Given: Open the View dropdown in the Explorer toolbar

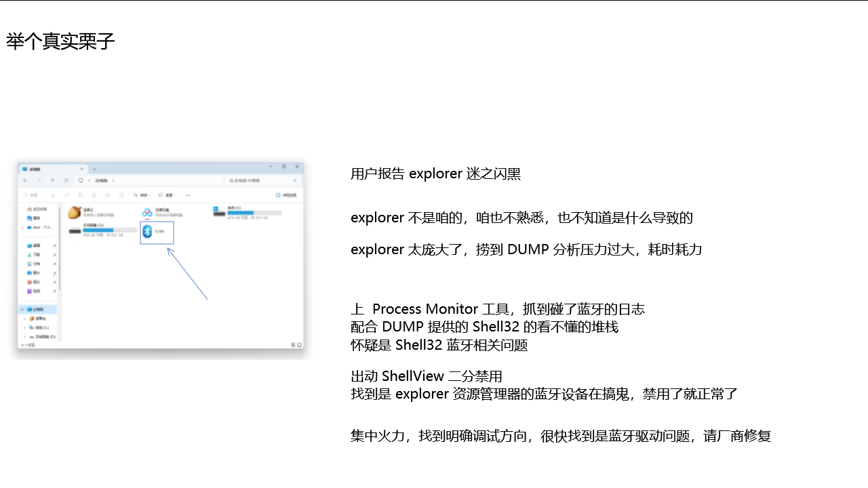Looking at the screenshot, I should coord(167,195).
